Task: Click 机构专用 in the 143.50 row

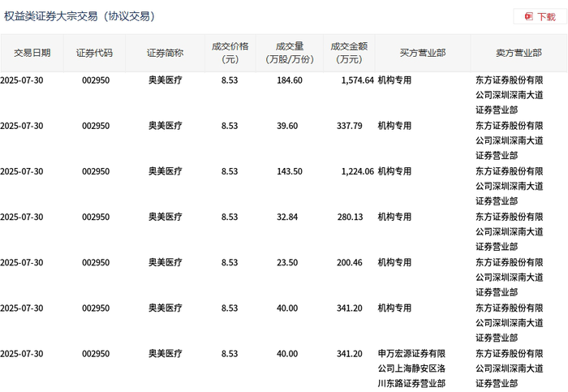Action: pyautogui.click(x=394, y=171)
